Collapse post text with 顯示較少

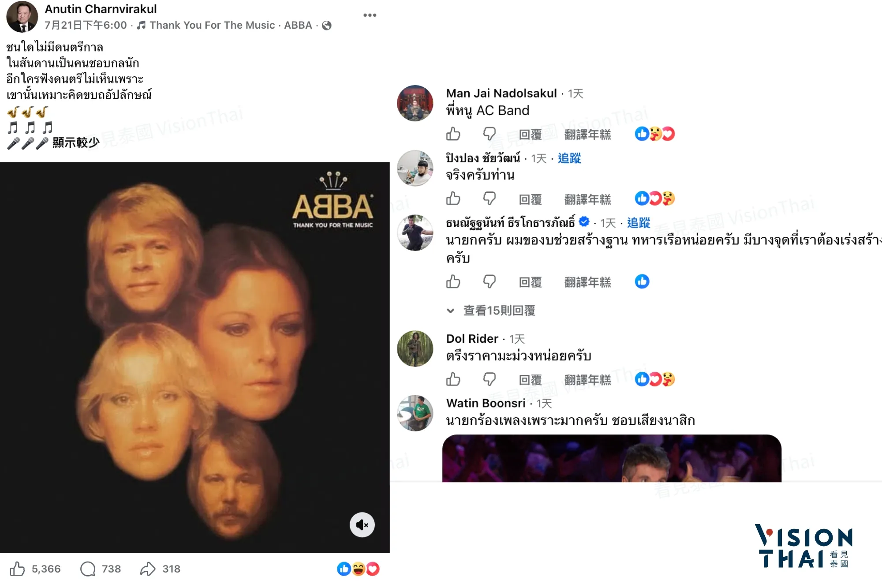pyautogui.click(x=76, y=142)
